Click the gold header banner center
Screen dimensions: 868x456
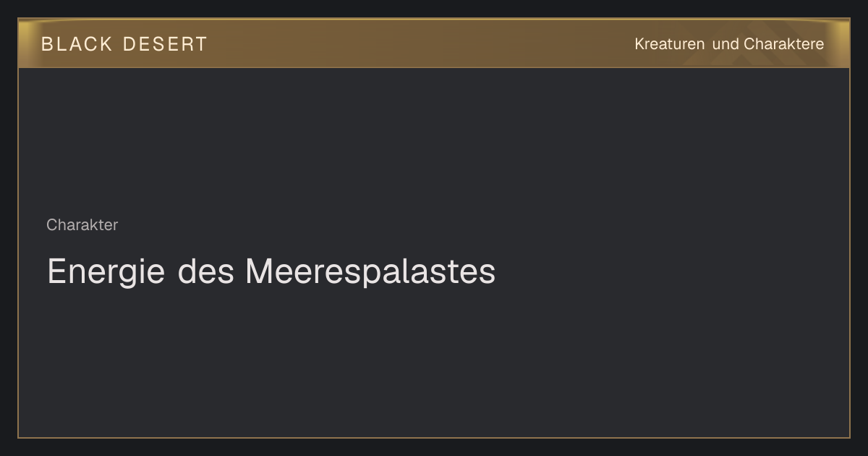(x=434, y=43)
